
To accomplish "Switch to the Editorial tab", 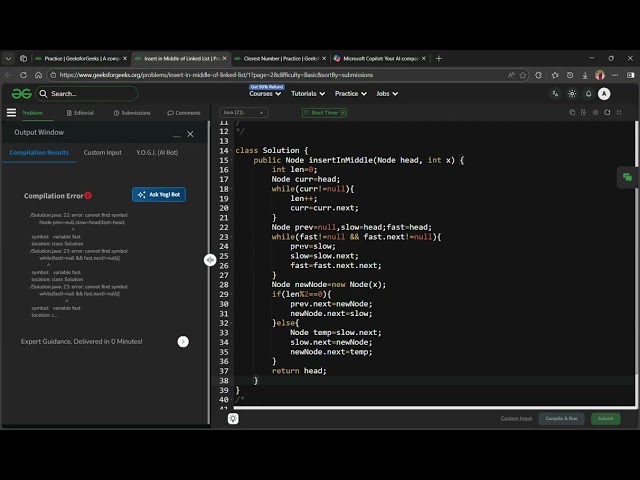I will [x=80, y=113].
